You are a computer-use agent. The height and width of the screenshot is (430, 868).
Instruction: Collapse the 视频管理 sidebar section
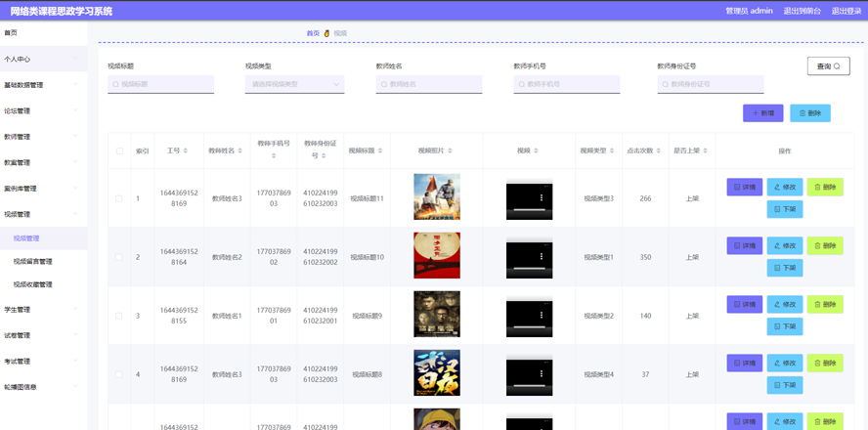(43, 214)
